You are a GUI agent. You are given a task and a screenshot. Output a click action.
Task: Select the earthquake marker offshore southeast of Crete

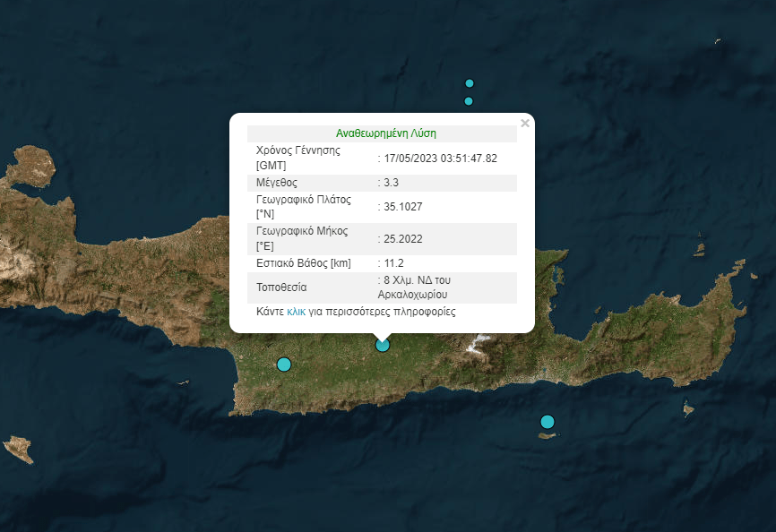548,422
